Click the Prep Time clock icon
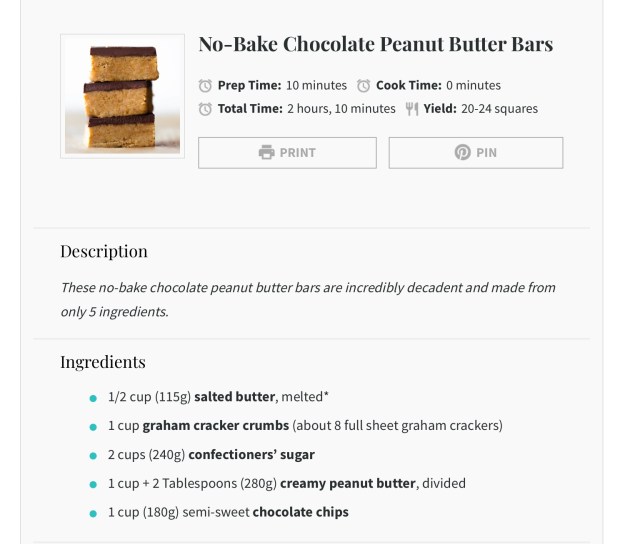 pos(205,86)
